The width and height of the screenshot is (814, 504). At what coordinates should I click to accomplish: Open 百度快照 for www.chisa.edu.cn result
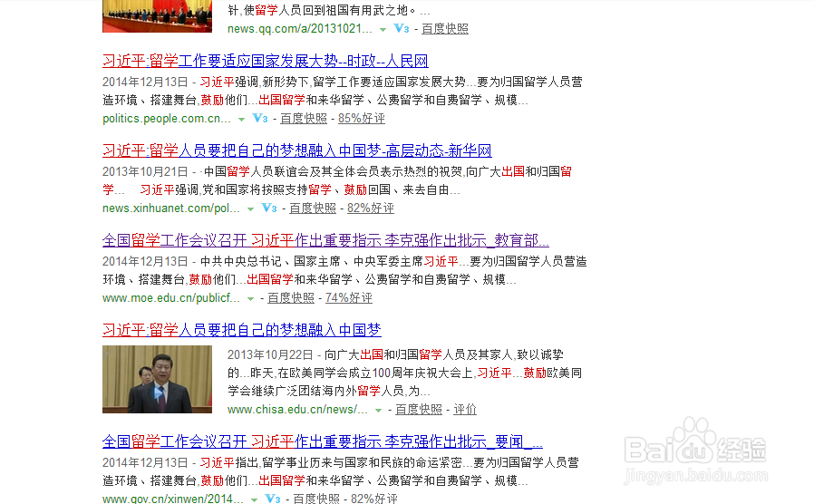tap(419, 410)
